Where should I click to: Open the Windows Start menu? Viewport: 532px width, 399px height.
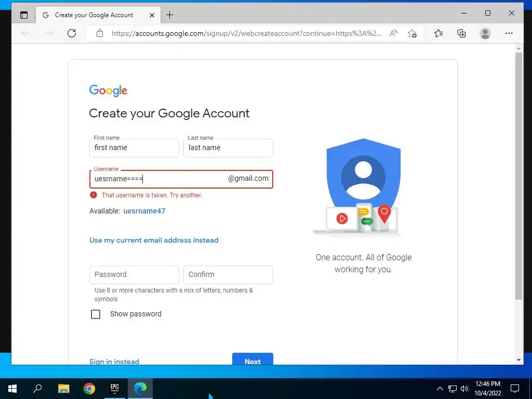click(12, 389)
